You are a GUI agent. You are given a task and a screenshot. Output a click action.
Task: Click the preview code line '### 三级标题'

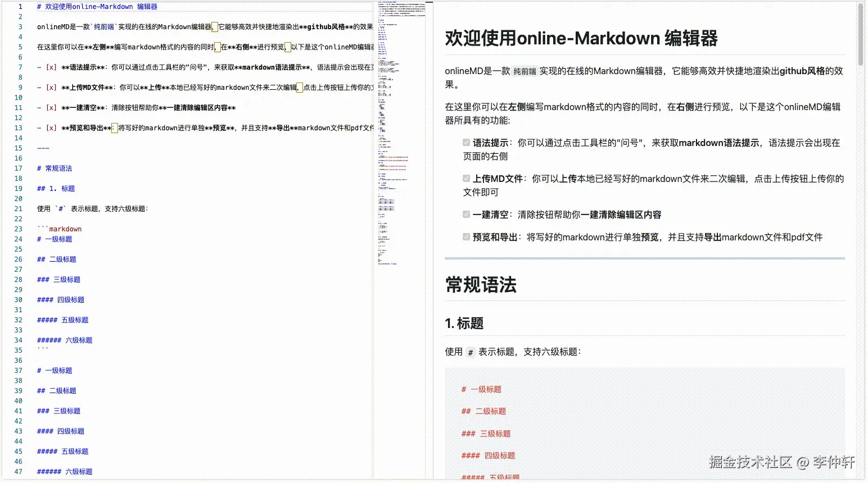486,434
